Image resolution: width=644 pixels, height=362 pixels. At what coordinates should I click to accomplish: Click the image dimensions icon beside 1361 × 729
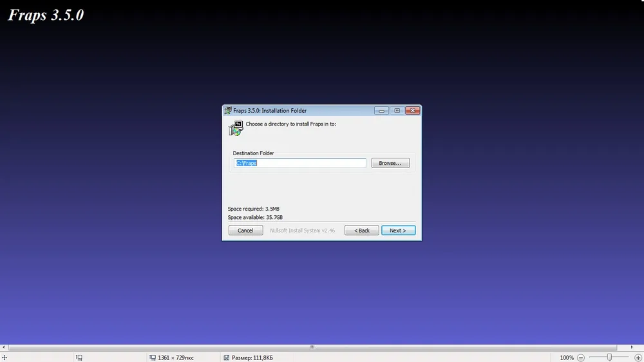coord(153,357)
